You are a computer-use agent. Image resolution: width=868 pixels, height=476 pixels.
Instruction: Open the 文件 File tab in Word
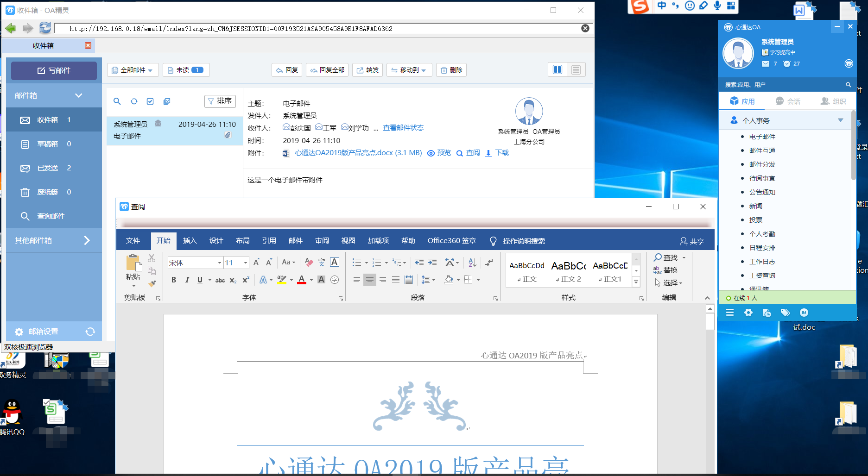[133, 241]
